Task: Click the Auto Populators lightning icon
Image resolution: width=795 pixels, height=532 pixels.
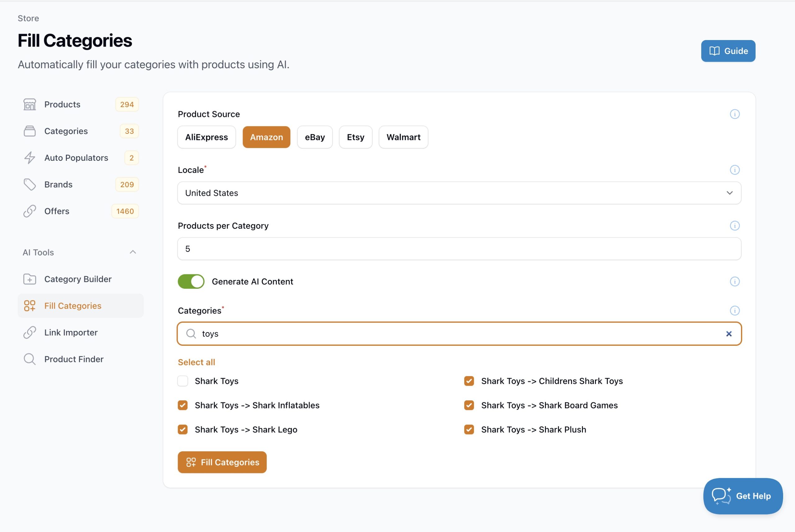Action: coord(30,158)
